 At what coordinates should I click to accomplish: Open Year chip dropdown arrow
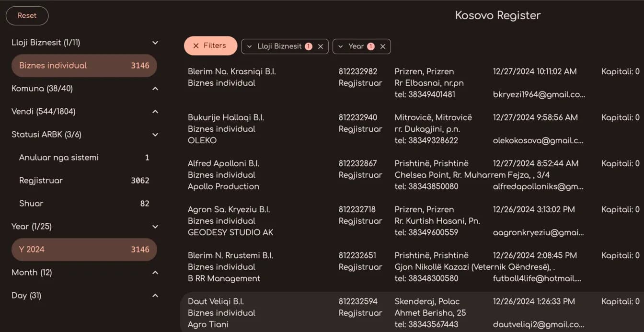(341, 46)
